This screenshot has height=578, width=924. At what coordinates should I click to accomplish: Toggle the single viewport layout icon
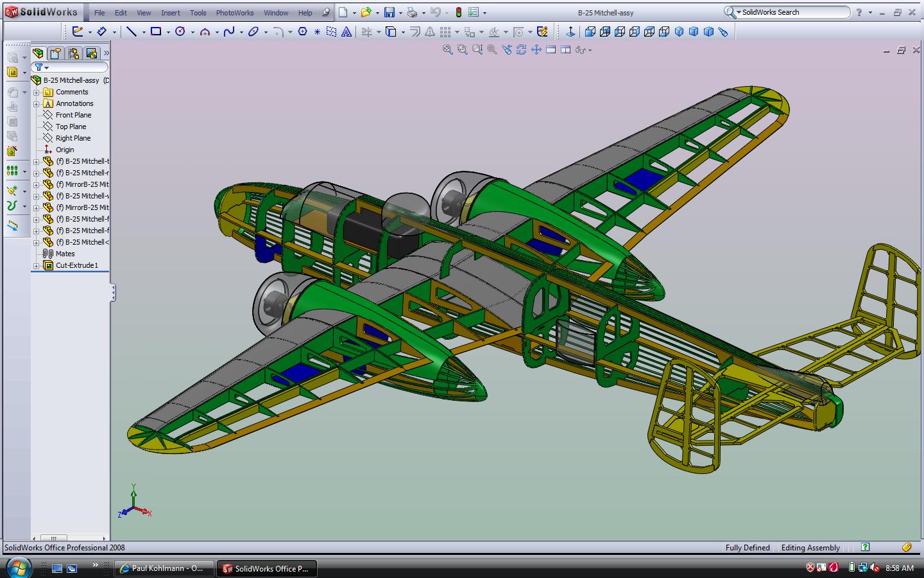point(551,49)
